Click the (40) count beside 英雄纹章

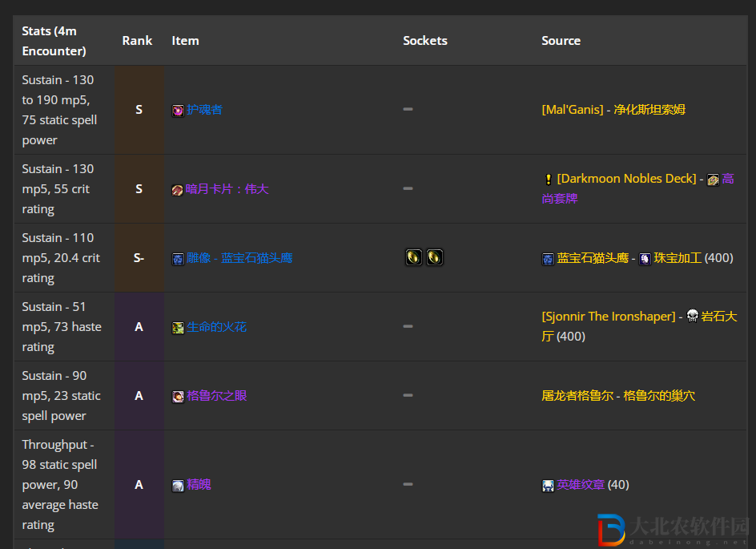618,484
